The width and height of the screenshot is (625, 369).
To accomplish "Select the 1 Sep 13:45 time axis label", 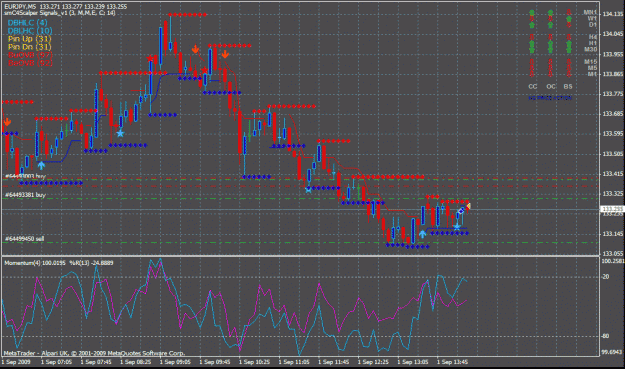I will [452, 362].
